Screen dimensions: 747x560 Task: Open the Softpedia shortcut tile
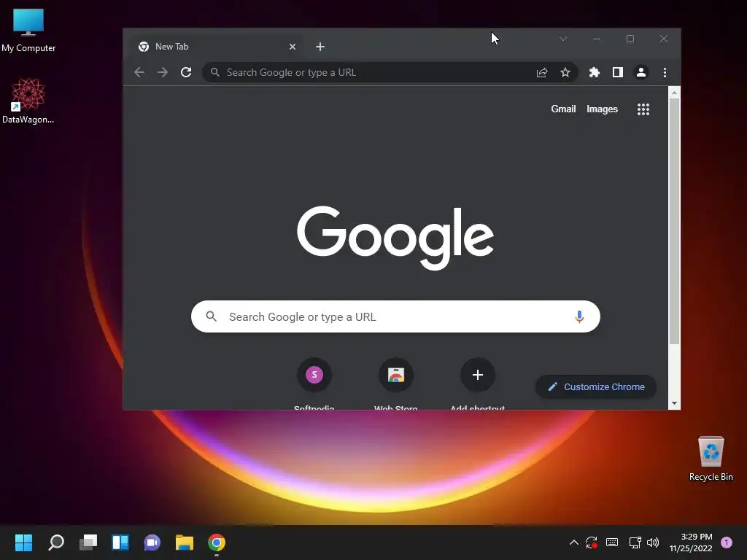tap(314, 384)
